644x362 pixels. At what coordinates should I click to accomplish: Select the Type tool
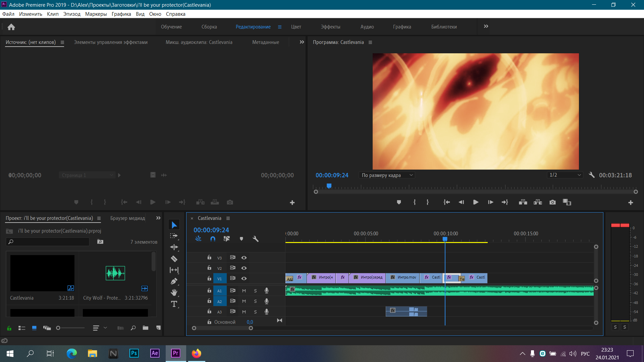(174, 304)
